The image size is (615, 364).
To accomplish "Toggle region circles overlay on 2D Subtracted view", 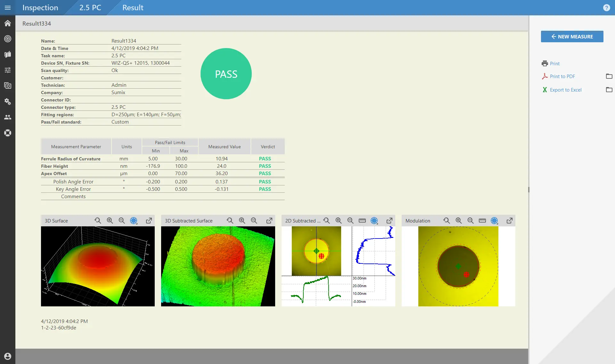I will (374, 221).
